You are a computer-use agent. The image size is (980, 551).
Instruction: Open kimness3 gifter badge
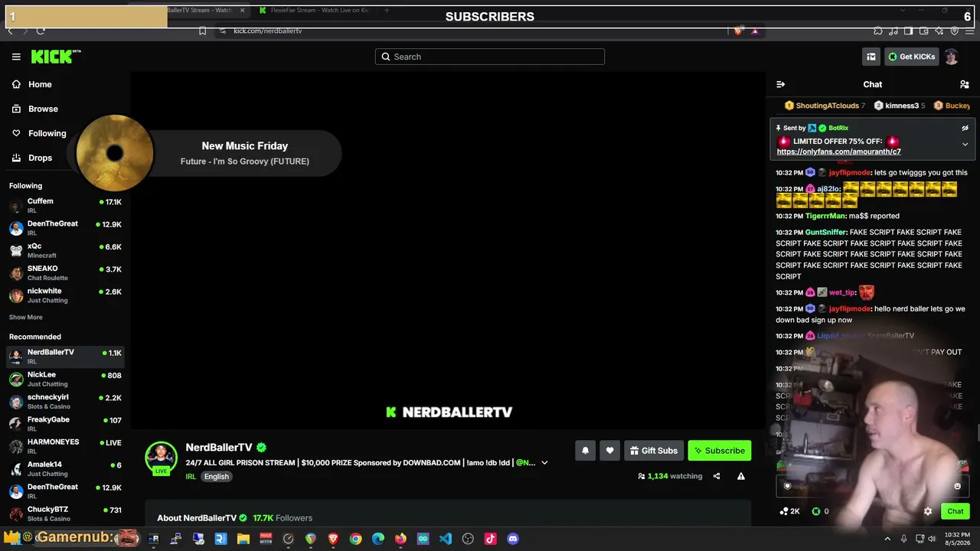click(x=900, y=106)
